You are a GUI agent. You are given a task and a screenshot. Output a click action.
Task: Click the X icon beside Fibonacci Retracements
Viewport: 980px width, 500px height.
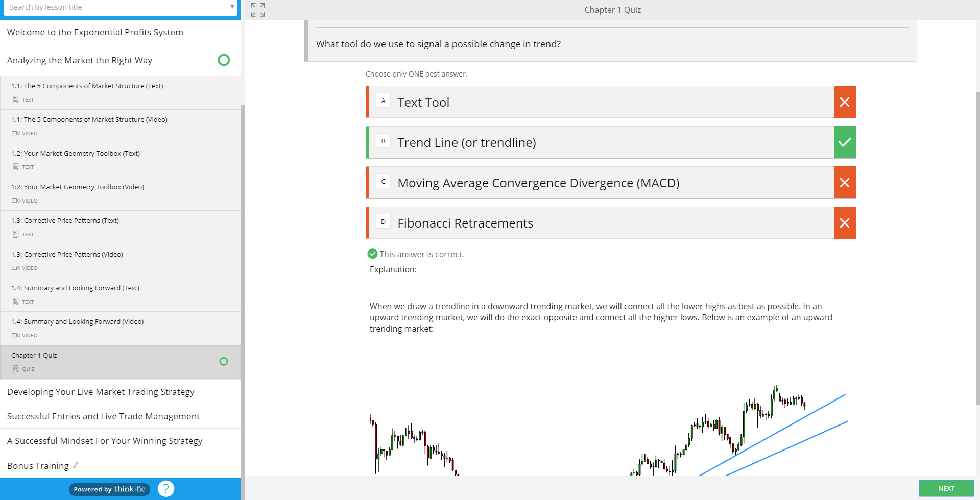(845, 223)
